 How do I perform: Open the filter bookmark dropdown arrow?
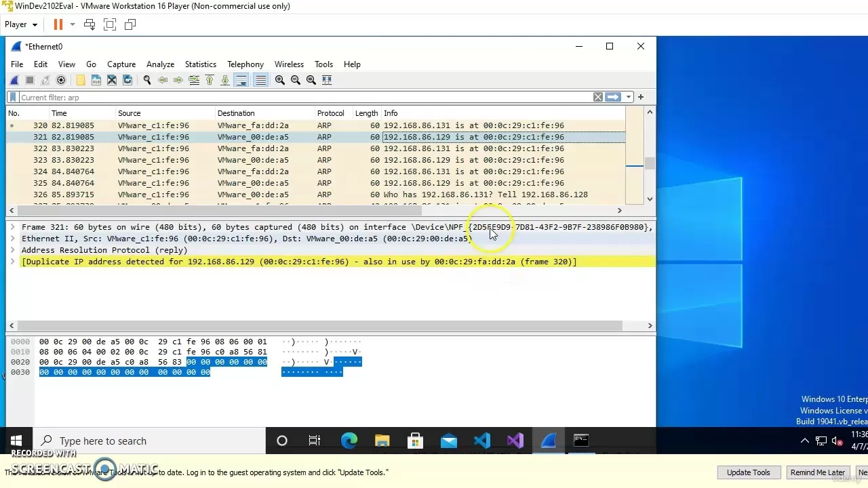(628, 96)
